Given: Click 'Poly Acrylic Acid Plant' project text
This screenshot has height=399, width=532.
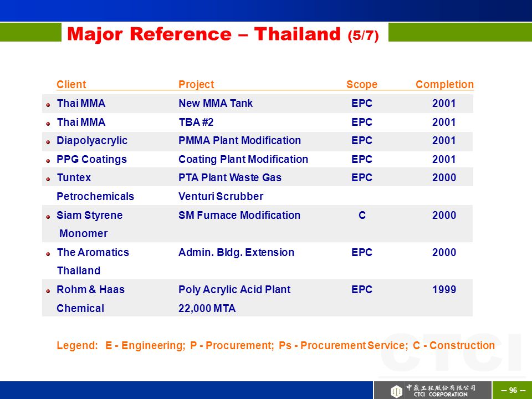Looking at the screenshot, I should (234, 289).
